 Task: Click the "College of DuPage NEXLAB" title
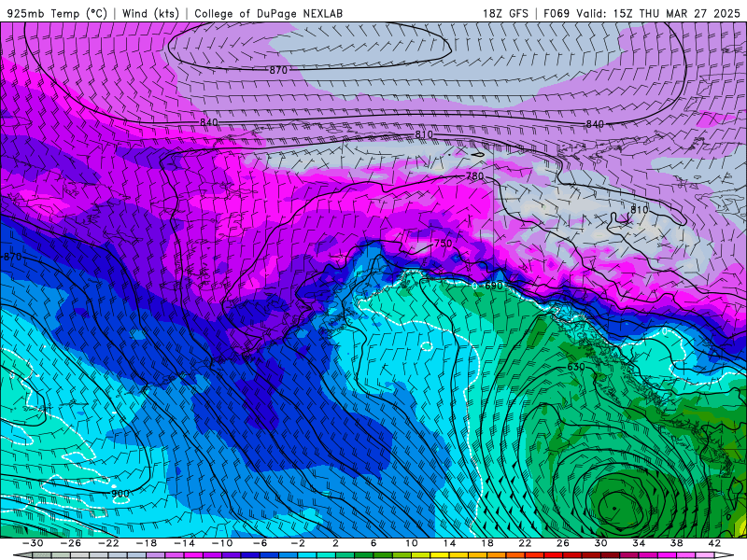268,13
